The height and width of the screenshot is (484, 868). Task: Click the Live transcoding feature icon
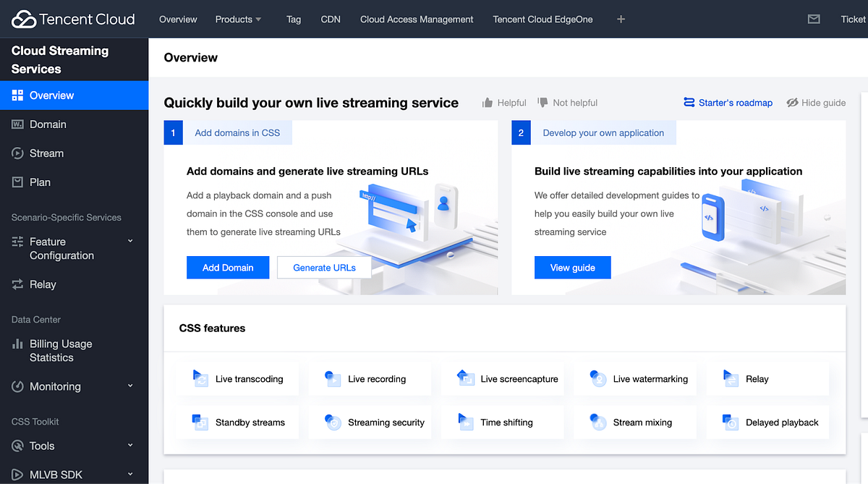[x=200, y=378]
